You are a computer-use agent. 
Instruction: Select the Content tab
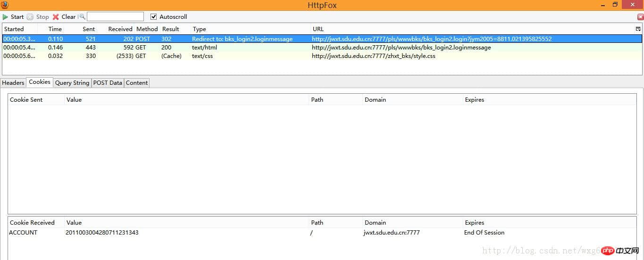pos(137,83)
